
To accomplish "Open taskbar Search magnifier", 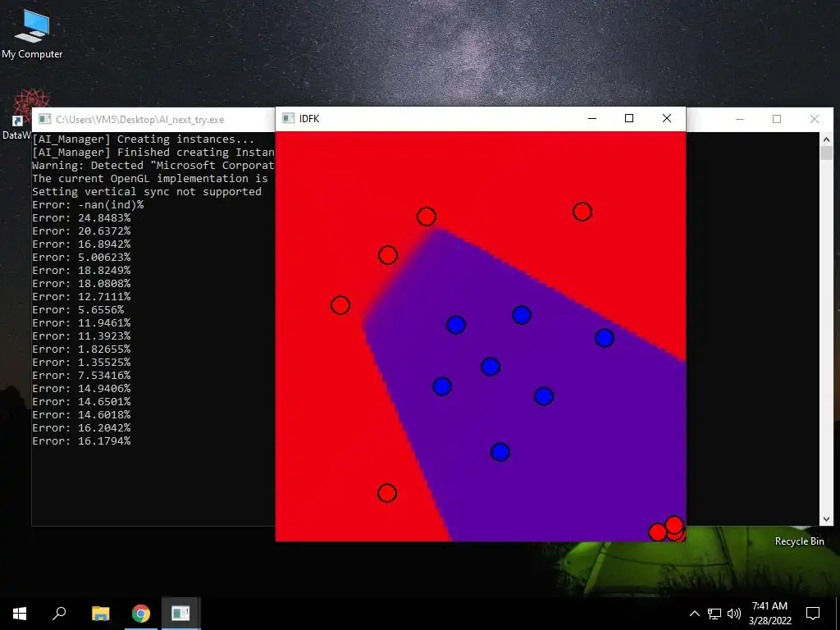I will coord(59,614).
